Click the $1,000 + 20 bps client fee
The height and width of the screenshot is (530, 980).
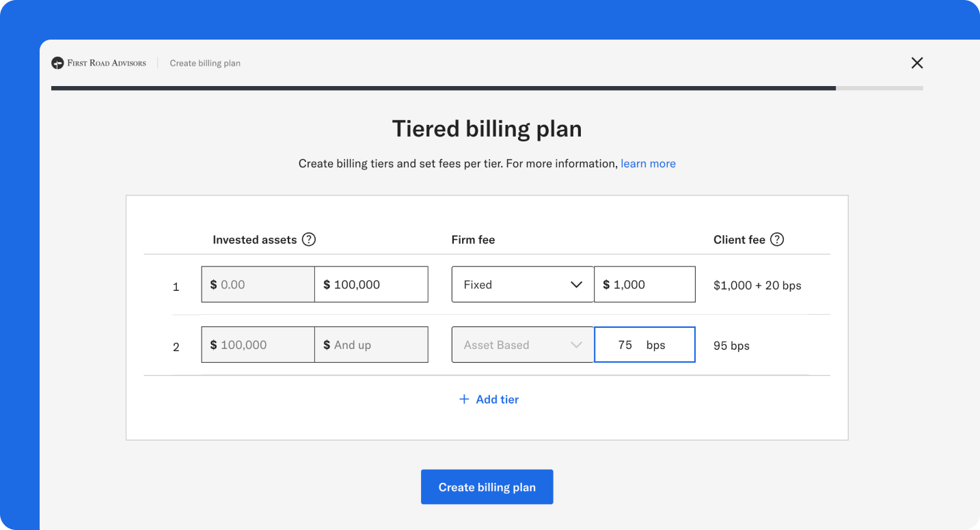pyautogui.click(x=757, y=285)
